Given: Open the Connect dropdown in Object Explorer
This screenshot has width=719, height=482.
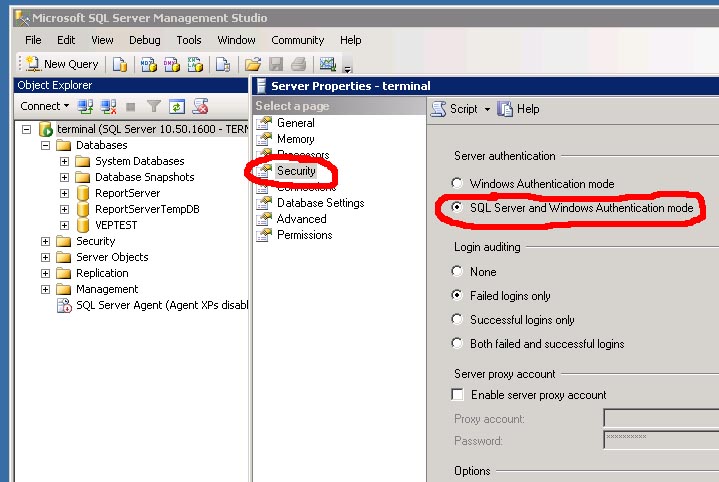Looking at the screenshot, I should pos(44,106).
